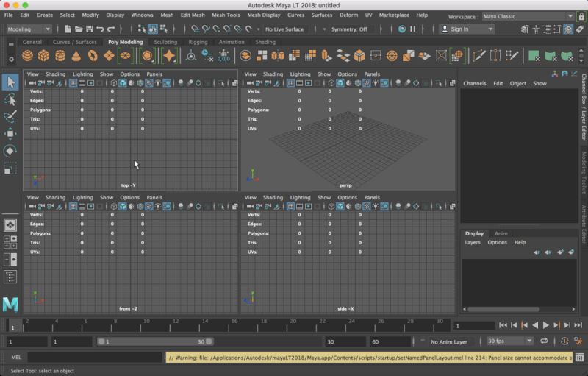The width and height of the screenshot is (588, 376).
Task: Toggle grid display in persp panel toolbar
Action: click(290, 83)
